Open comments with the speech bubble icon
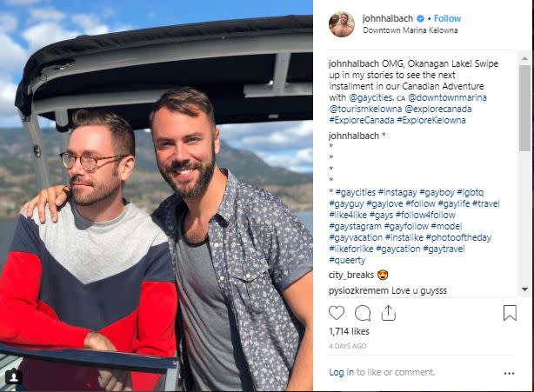Viewport: 534px width, 392px height. 363,313
